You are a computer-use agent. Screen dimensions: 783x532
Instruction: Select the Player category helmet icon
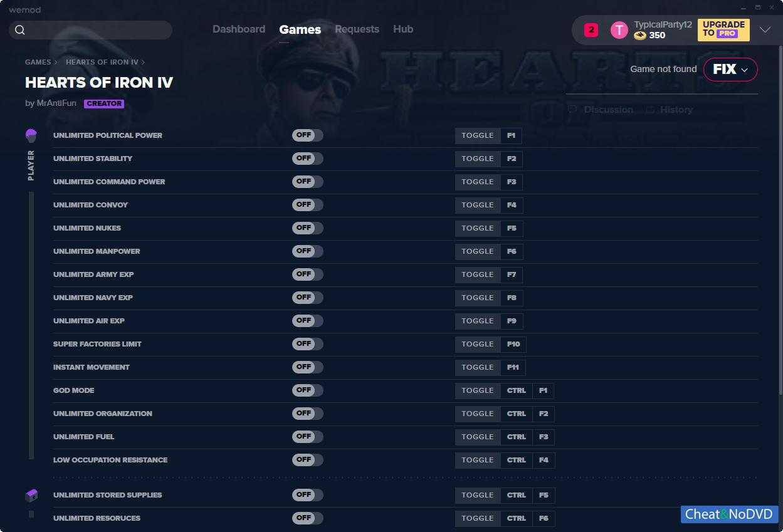[31, 135]
